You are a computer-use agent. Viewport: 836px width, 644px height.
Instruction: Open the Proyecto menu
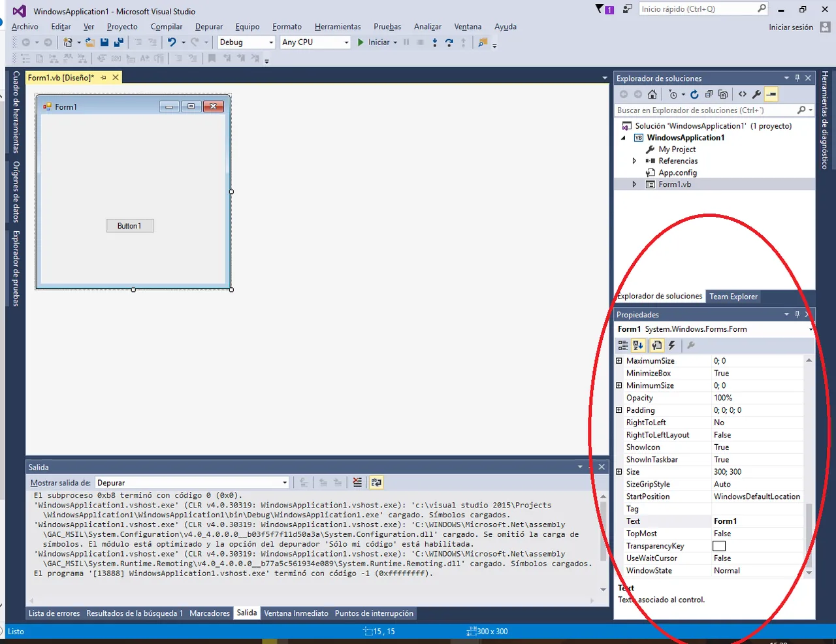coord(122,27)
